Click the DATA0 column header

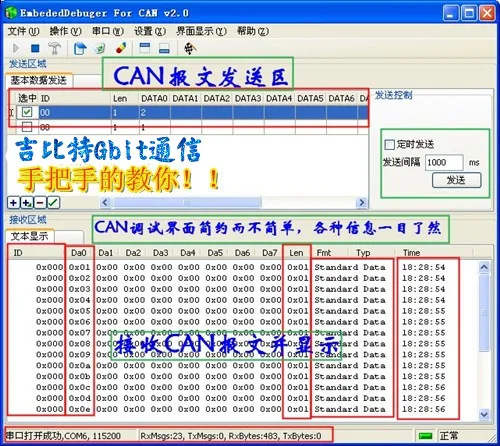pos(154,98)
